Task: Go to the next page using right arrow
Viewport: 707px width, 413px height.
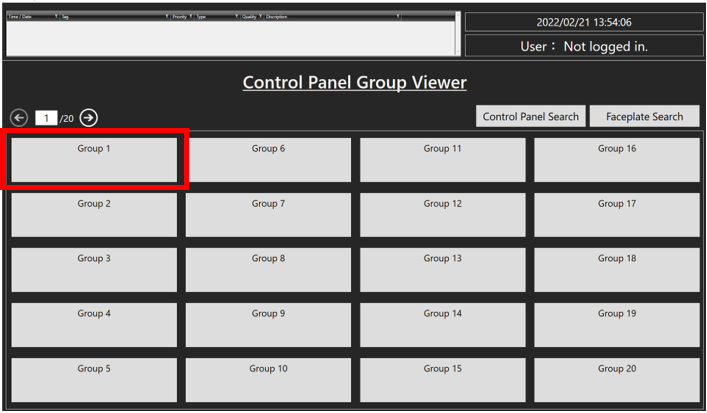Action: (x=89, y=118)
